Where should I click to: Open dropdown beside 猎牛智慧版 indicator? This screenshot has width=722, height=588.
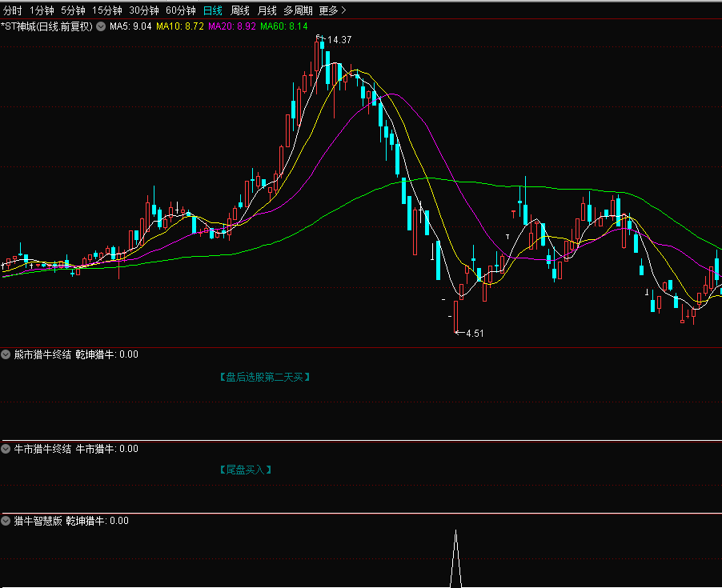pos(6,521)
